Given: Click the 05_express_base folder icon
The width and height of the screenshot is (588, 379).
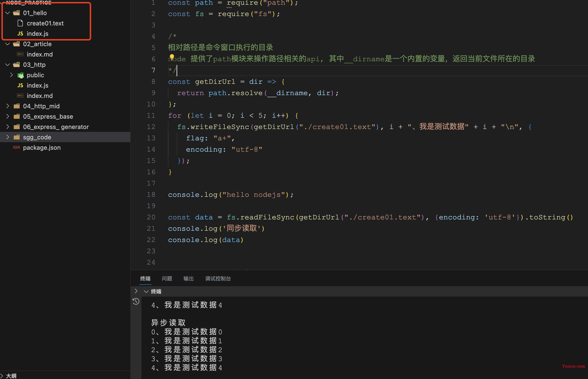Looking at the screenshot, I should coord(17,116).
